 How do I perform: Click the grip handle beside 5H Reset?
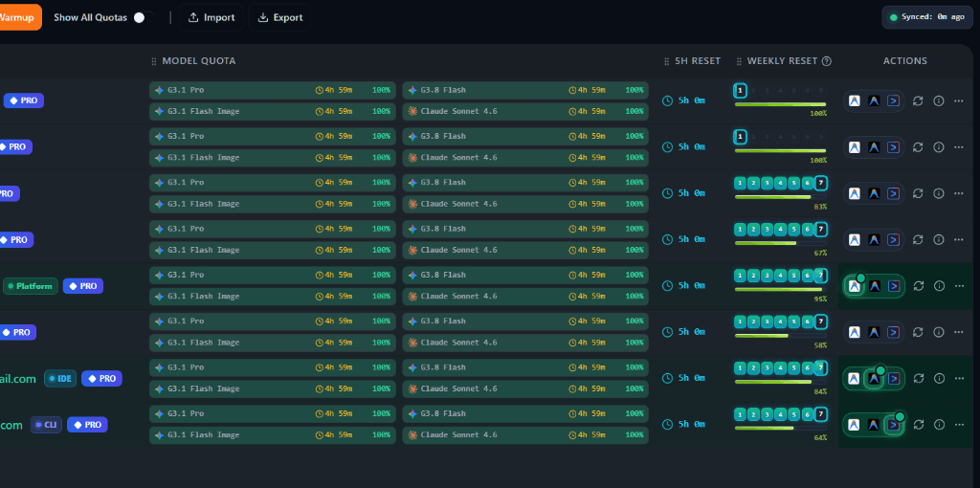(667, 61)
